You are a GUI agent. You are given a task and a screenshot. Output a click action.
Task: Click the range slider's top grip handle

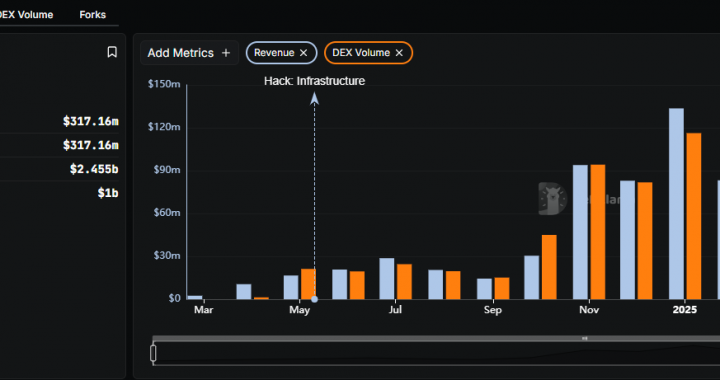(x=585, y=338)
